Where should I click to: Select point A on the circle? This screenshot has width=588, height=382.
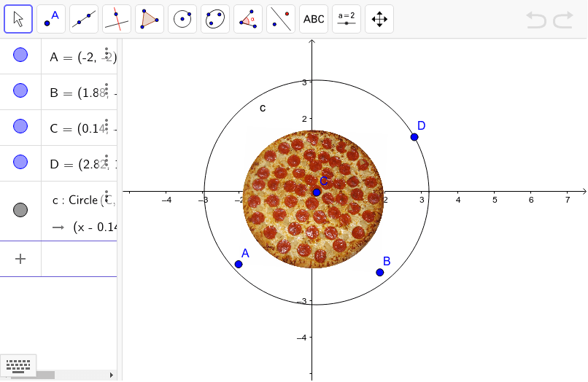239,265
